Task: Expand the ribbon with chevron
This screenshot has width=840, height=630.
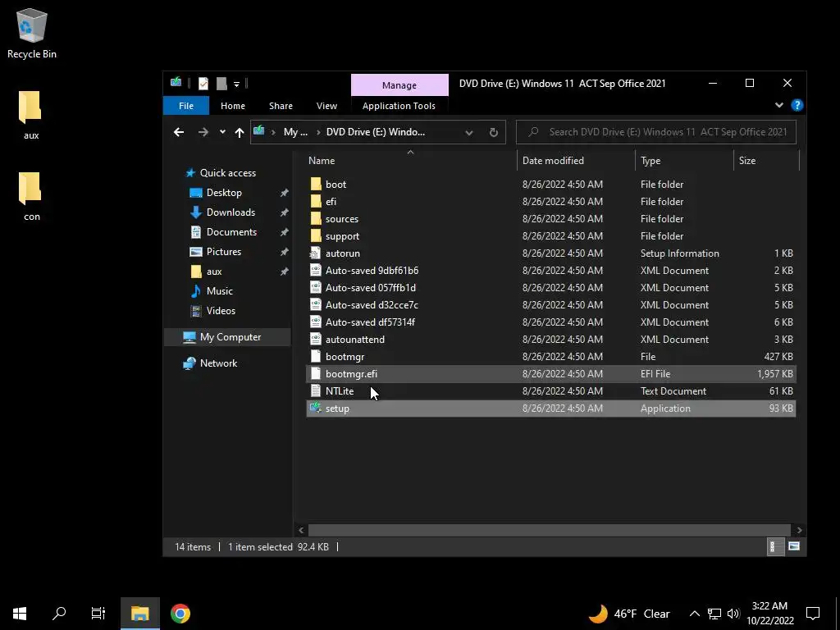Action: 779,105
